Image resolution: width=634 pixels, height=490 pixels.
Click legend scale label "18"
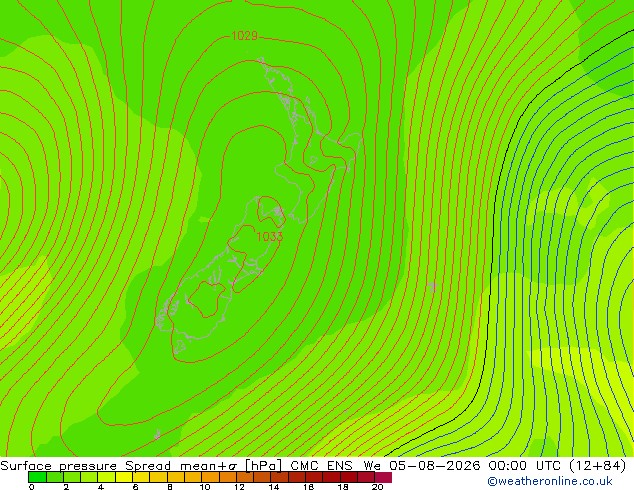pos(343,487)
